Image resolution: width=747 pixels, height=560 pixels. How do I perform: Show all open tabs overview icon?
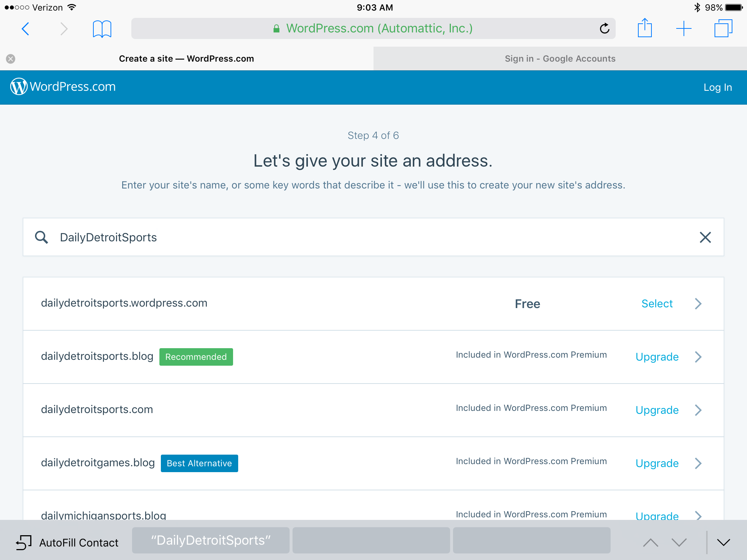pyautogui.click(x=723, y=28)
